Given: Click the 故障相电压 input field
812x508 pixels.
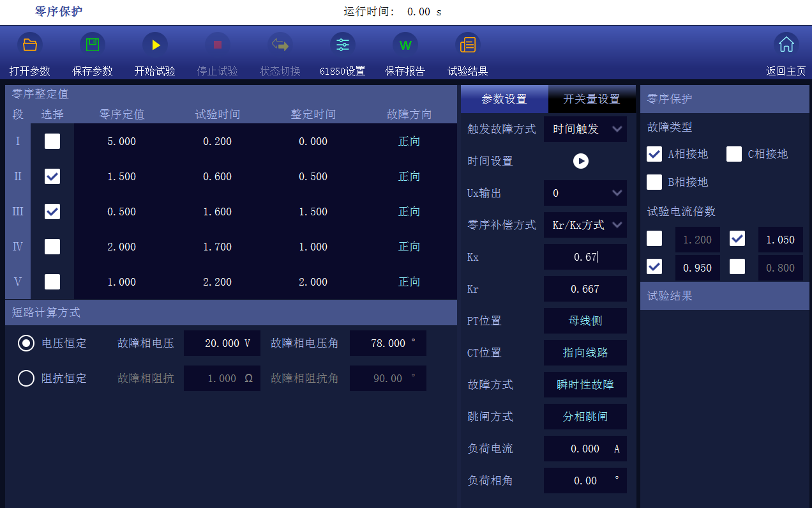Looking at the screenshot, I should click(222, 343).
